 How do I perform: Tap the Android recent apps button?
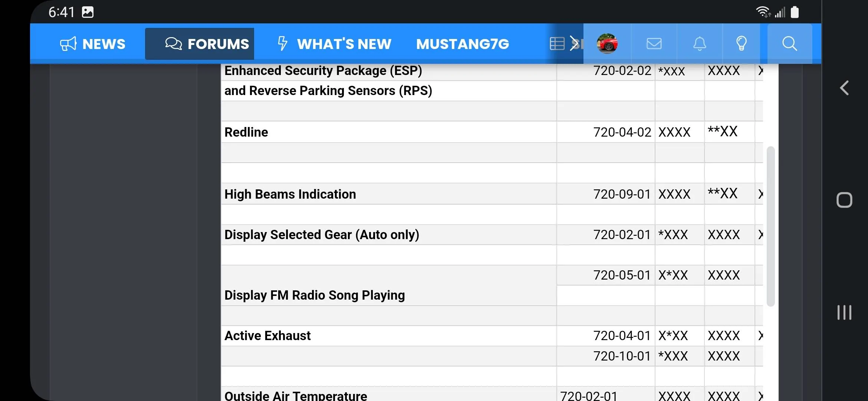click(x=844, y=312)
